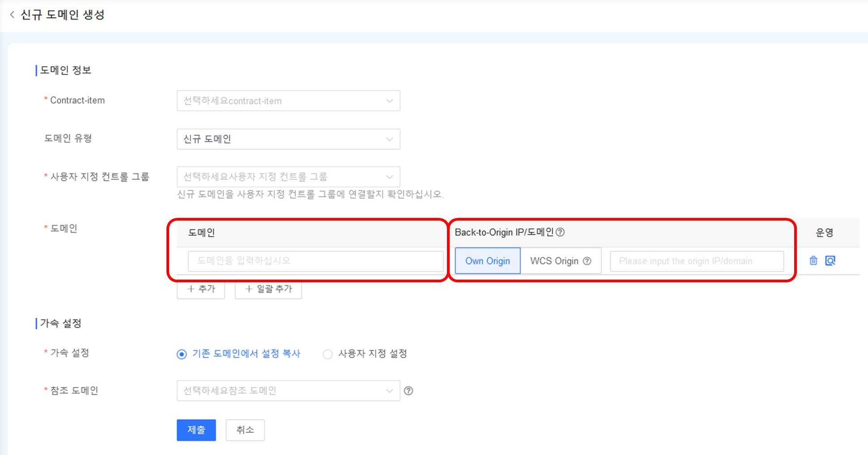Expand the 참조 도메인 selection dropdown
The width and height of the screenshot is (868, 455).
click(x=288, y=391)
